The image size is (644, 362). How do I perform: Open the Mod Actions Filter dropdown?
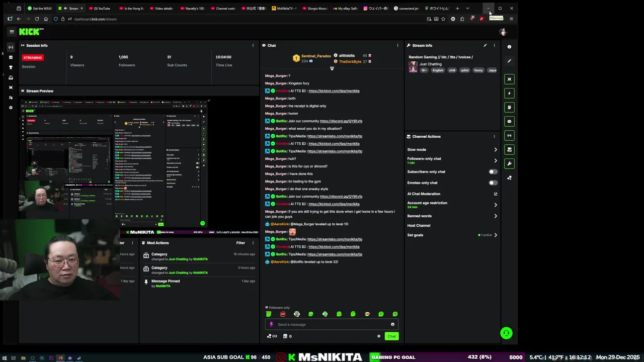pyautogui.click(x=240, y=243)
